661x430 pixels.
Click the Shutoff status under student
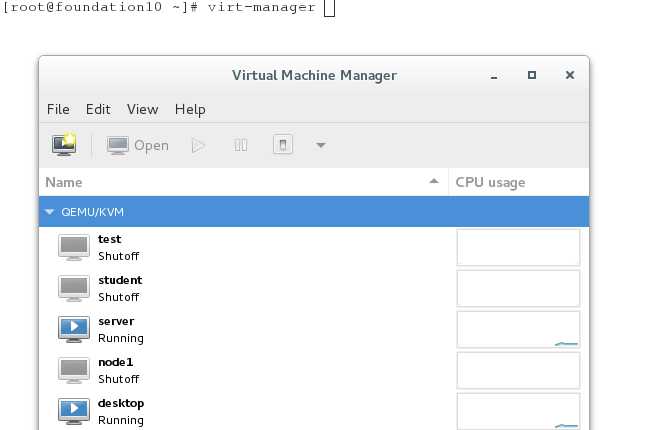118,297
